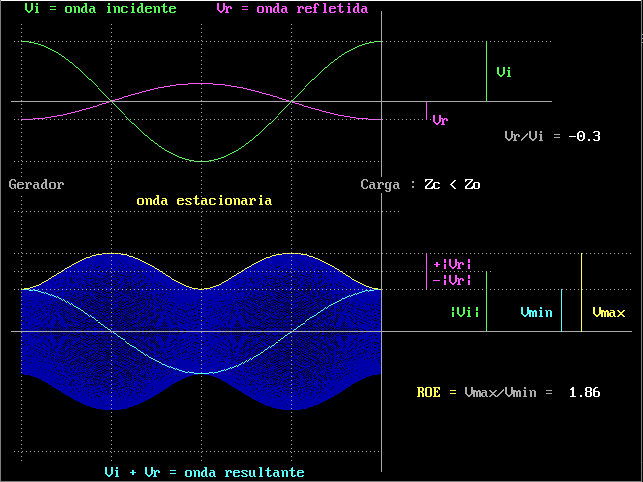Viewport: 643px width, 482px height.
Task: Click the yellow Vmax label
Action: click(x=609, y=313)
